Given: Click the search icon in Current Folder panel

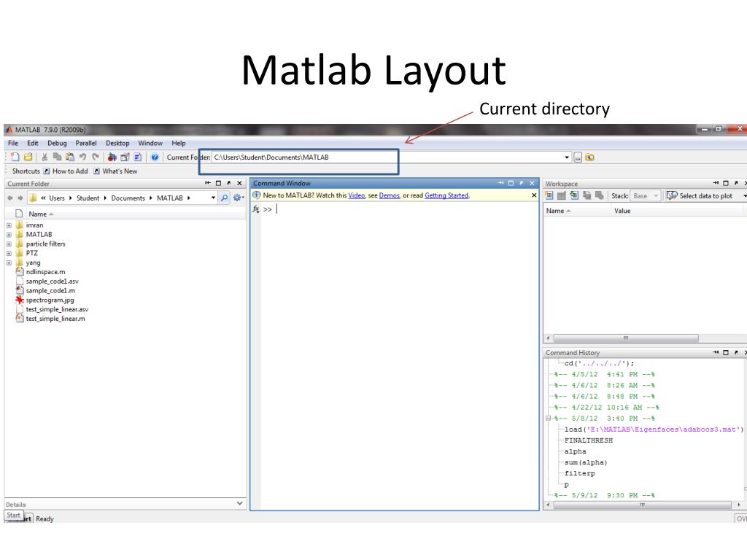Looking at the screenshot, I should point(224,198).
